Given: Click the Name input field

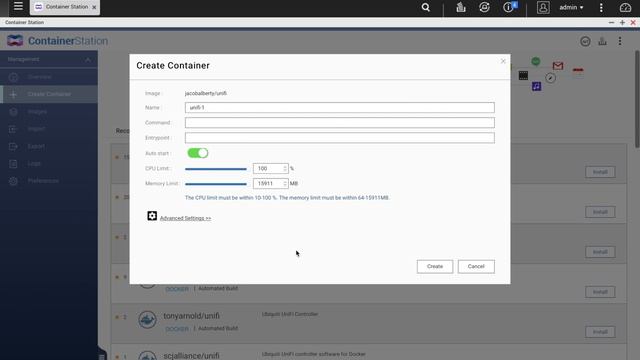Looking at the screenshot, I should pos(340,107).
